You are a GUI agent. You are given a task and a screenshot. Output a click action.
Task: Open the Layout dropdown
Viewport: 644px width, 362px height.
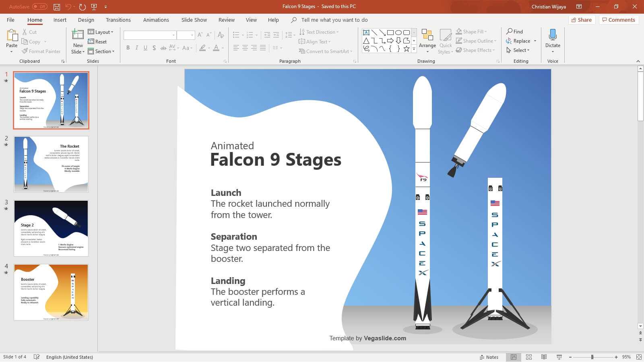[x=101, y=32]
